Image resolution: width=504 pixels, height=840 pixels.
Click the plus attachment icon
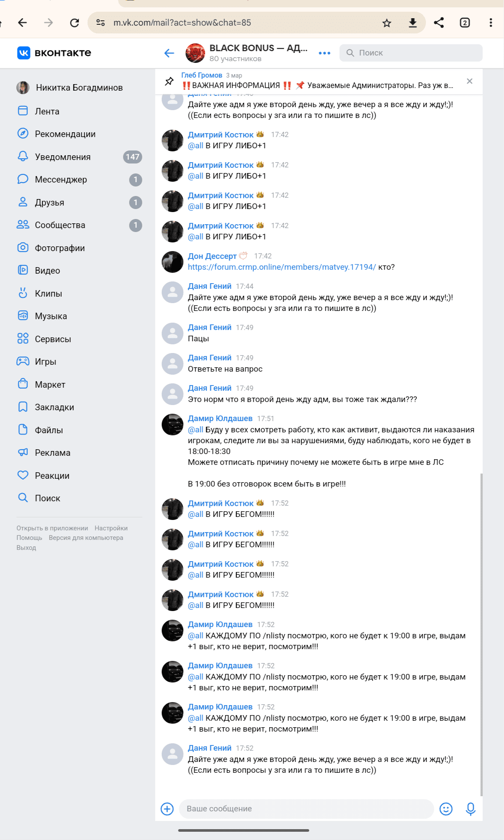167,809
